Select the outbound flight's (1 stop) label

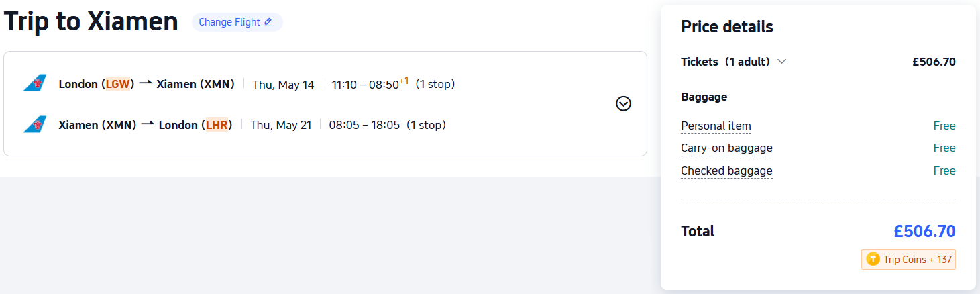click(x=435, y=85)
